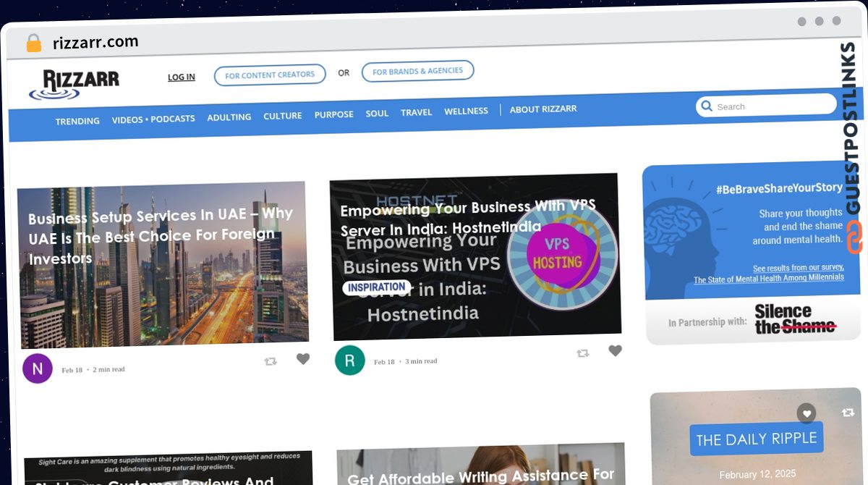Open the Sight Care supplement article

[168, 468]
